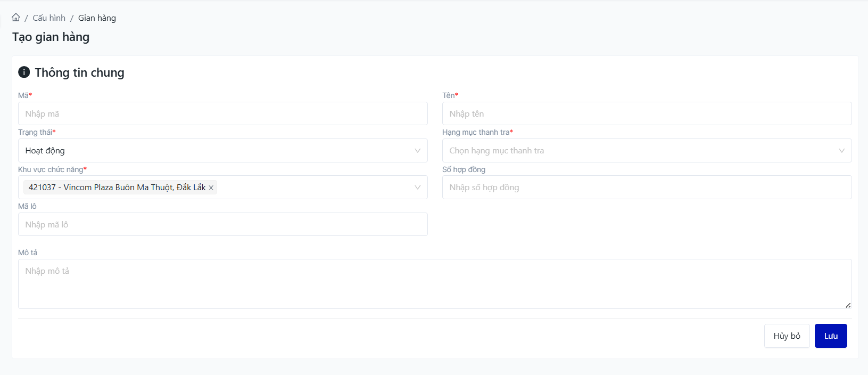This screenshot has width=868, height=375.
Task: Click the 421037 Vincom Plaza tag label
Action: point(117,187)
